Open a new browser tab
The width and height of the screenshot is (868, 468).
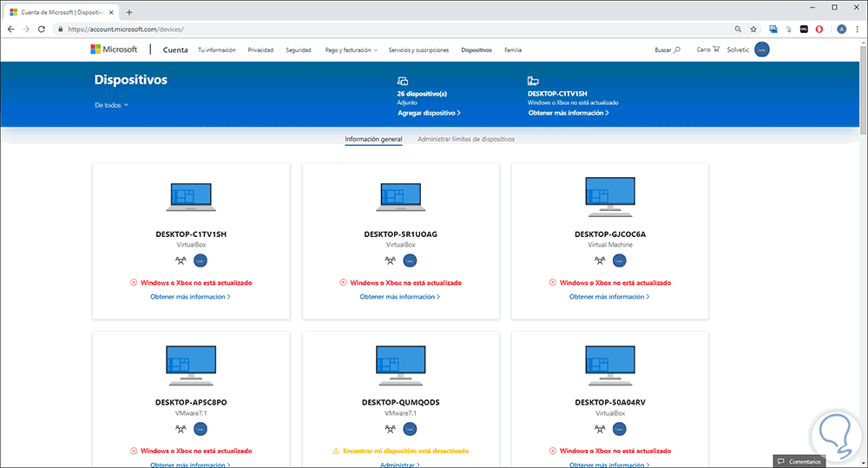point(129,12)
